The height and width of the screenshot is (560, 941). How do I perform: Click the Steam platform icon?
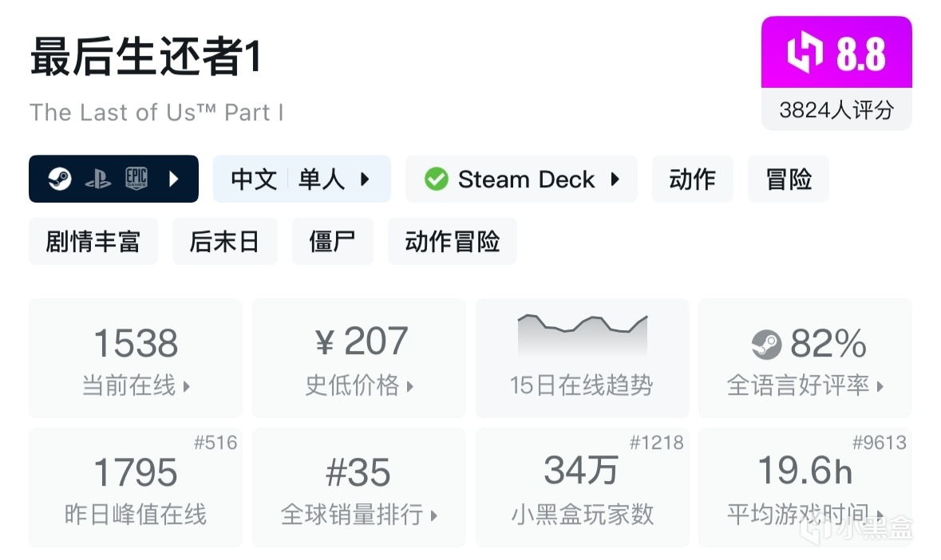(x=59, y=179)
